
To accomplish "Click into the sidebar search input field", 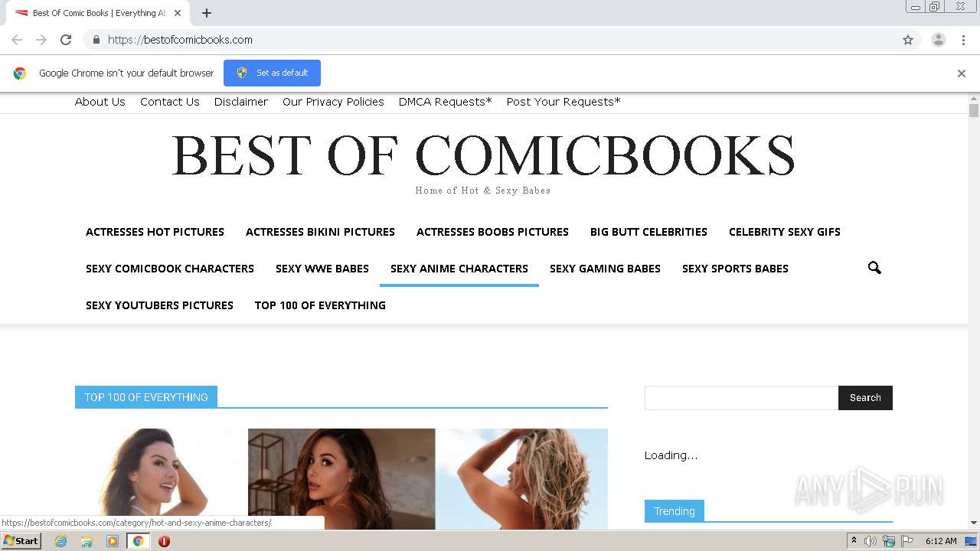I will (741, 398).
